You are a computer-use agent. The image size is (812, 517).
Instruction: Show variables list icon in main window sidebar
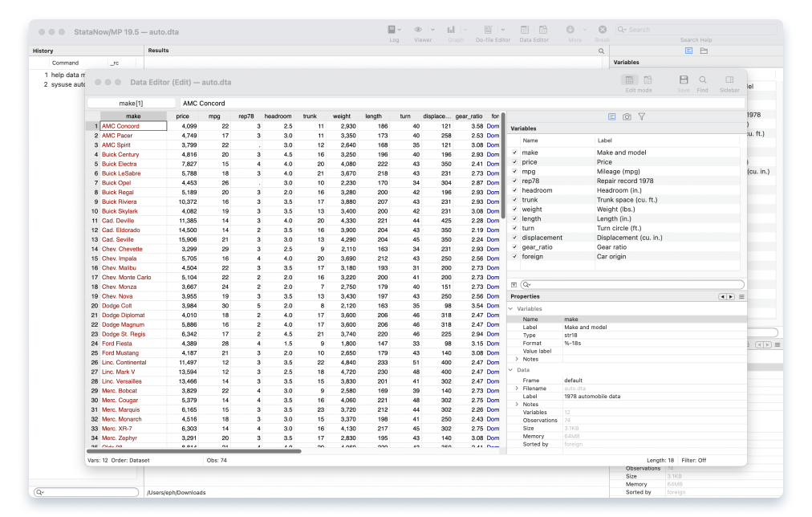(688, 51)
